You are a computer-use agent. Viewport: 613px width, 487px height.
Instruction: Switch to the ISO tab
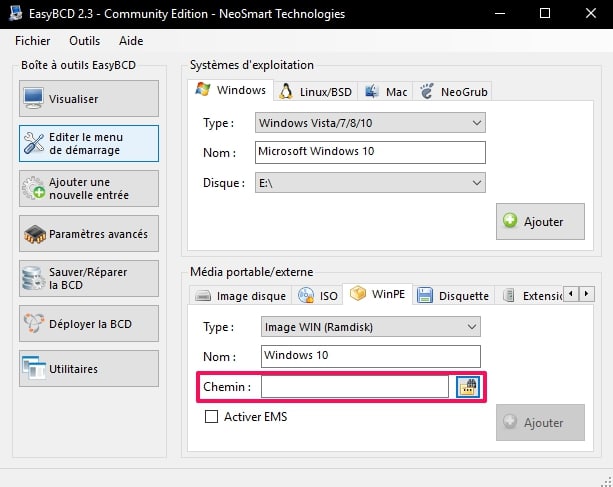[x=317, y=296]
